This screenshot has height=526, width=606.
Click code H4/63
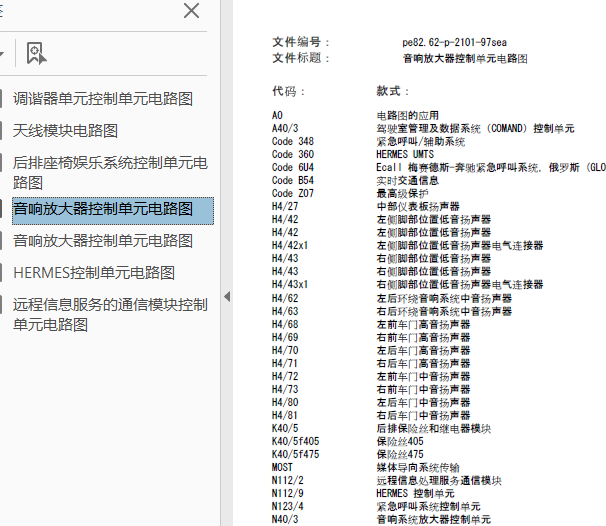(285, 312)
